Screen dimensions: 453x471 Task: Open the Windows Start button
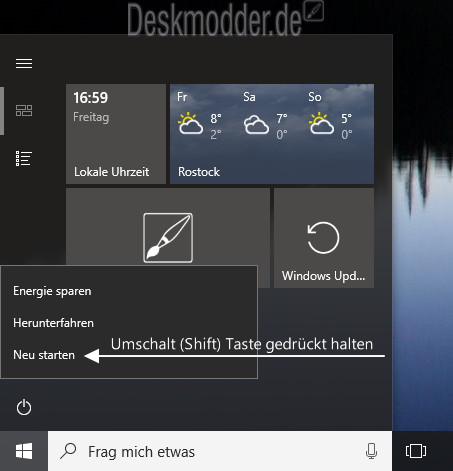pos(24,451)
